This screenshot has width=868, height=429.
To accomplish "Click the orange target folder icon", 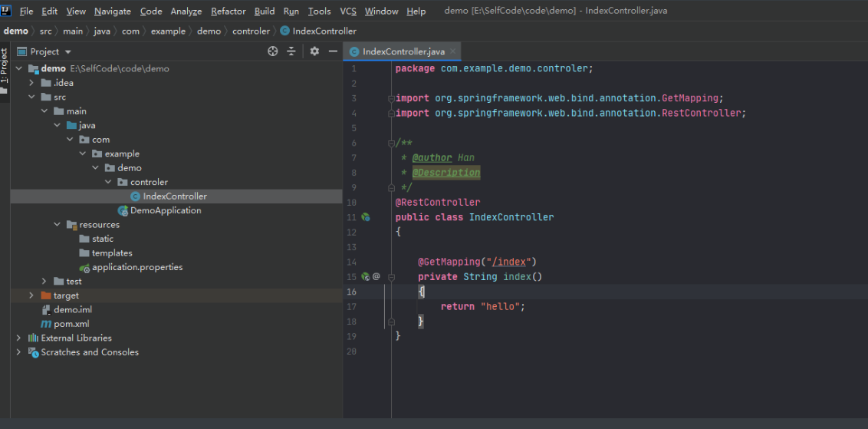I will pos(46,296).
